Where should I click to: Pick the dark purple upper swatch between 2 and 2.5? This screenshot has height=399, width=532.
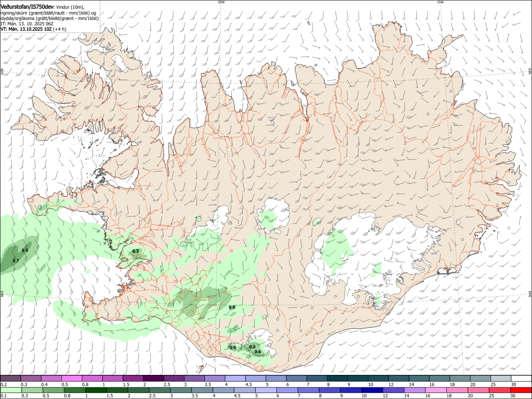153,379
